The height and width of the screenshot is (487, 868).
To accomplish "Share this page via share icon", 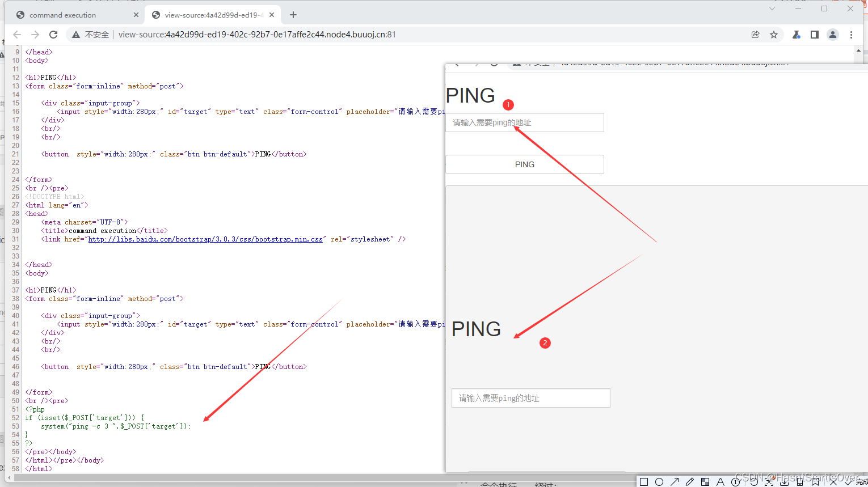I will tap(755, 35).
